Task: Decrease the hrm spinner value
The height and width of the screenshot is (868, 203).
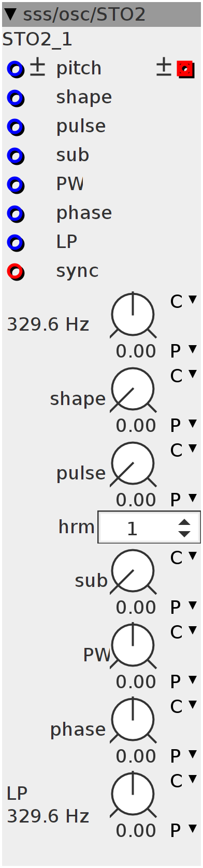Action: [184, 534]
